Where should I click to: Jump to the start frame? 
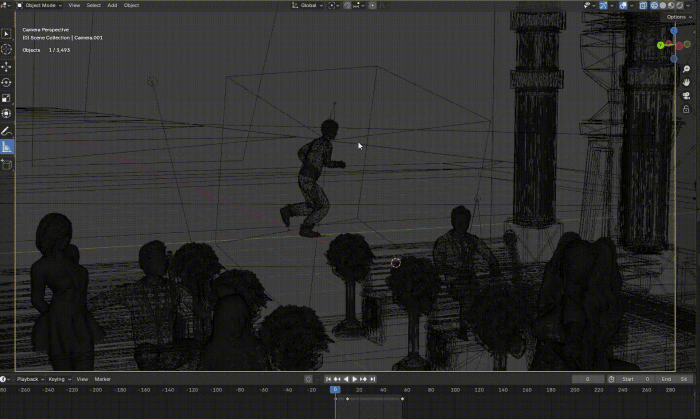click(x=328, y=379)
